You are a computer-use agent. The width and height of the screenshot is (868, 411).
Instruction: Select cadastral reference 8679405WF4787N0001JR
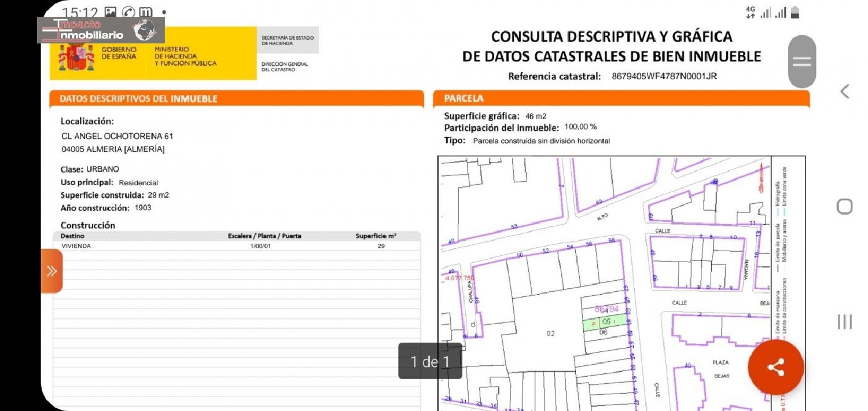point(664,76)
